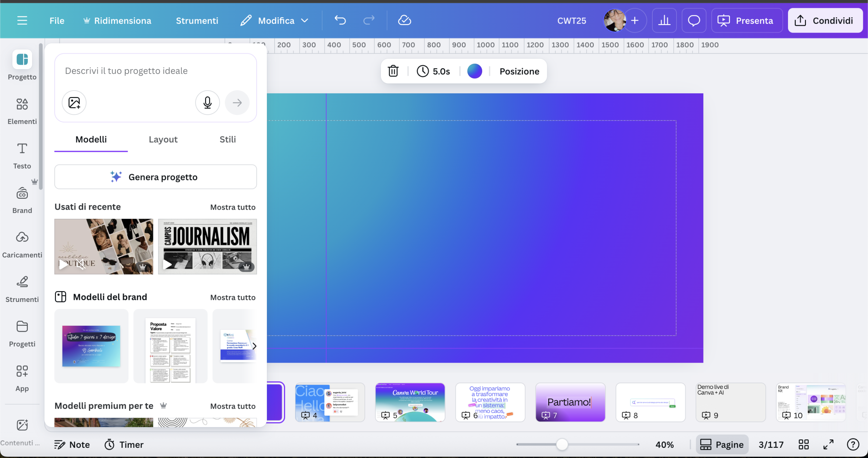Screen dimensions: 868x458
Task: Click the page background color swatch
Action: click(x=474, y=71)
